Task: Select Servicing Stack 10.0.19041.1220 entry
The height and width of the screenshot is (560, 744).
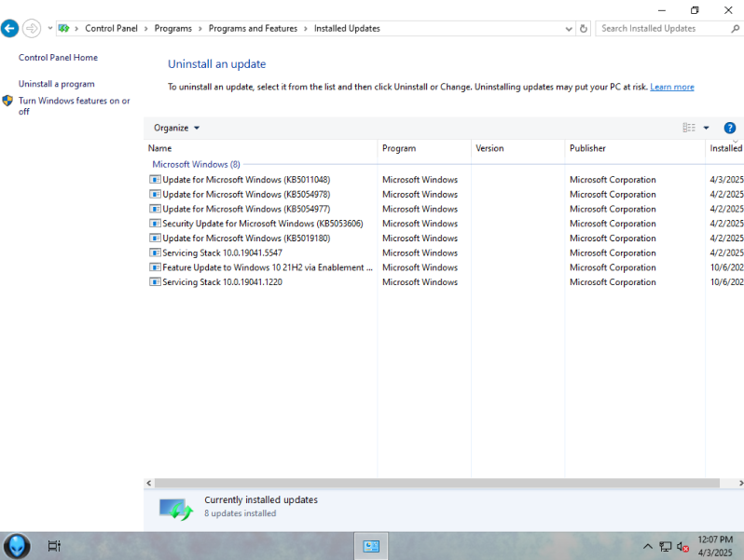Action: click(x=222, y=282)
